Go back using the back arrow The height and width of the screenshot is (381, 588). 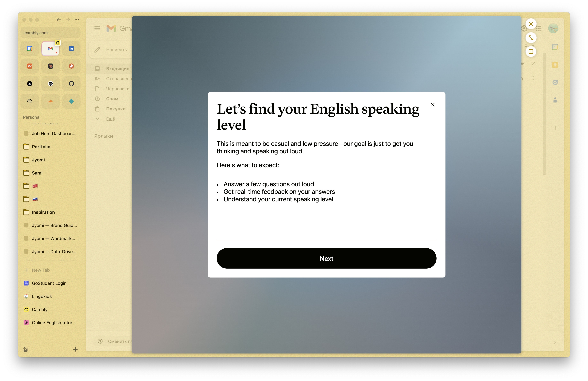[58, 20]
